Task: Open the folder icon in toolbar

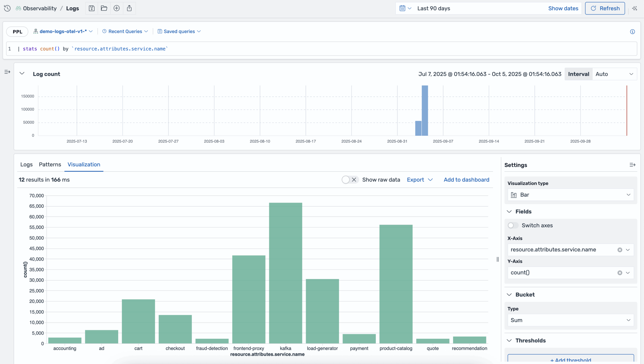Action: 104,8
